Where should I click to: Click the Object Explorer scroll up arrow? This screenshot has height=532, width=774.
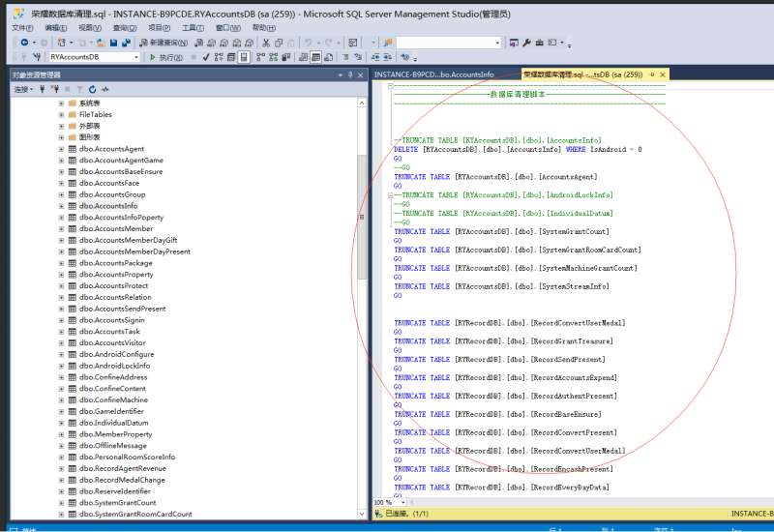(362, 103)
